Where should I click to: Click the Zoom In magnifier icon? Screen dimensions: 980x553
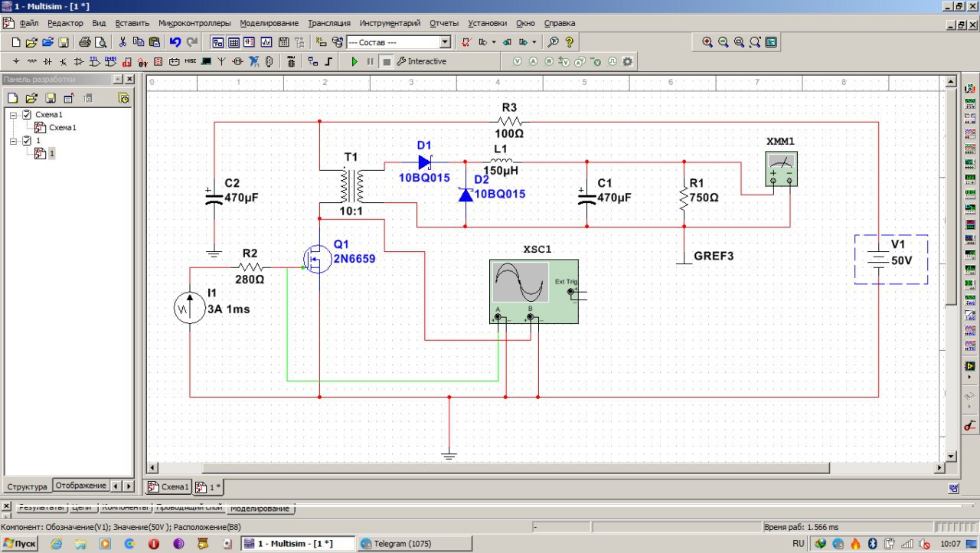707,42
